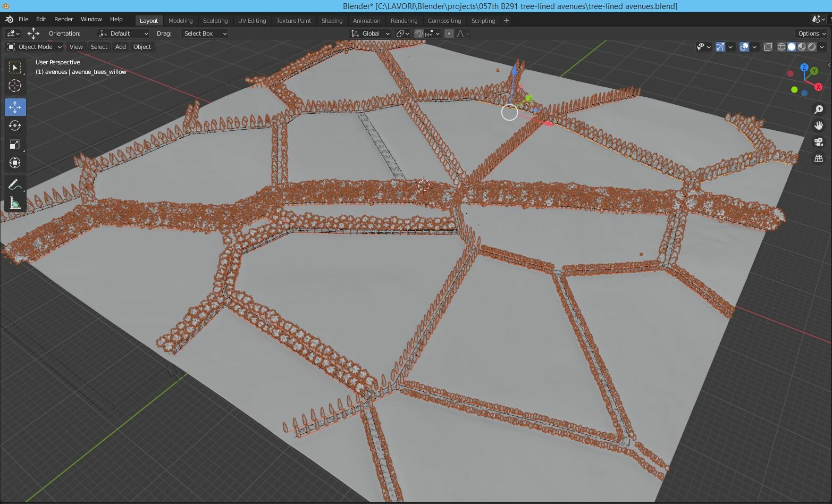The height and width of the screenshot is (504, 832).
Task: Select the Measure tool
Action: (15, 203)
